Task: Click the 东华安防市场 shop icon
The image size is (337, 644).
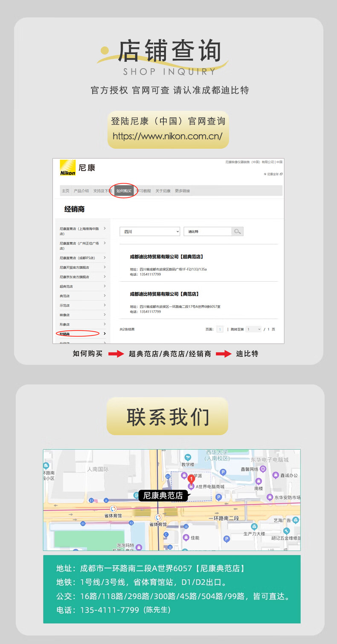Action: tap(270, 497)
